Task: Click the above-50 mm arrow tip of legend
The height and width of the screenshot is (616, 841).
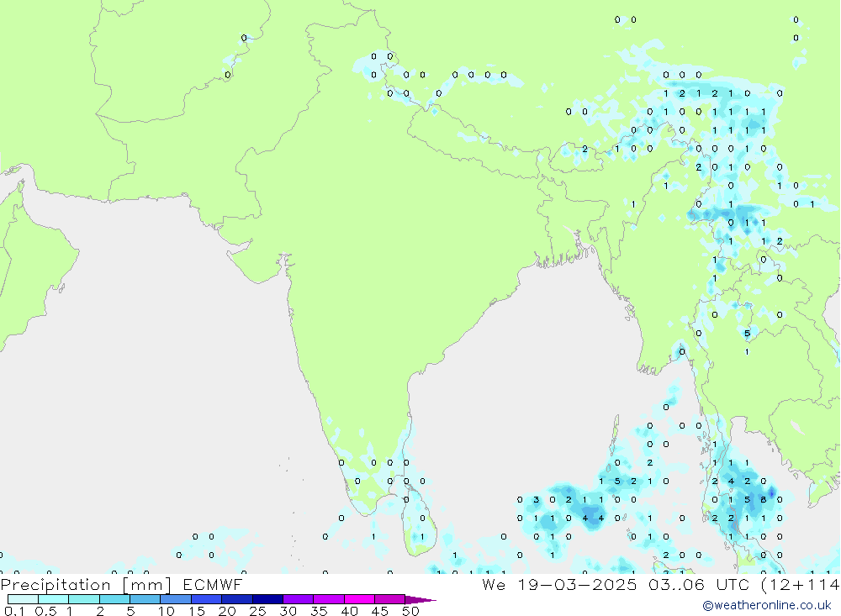Action: click(x=420, y=600)
